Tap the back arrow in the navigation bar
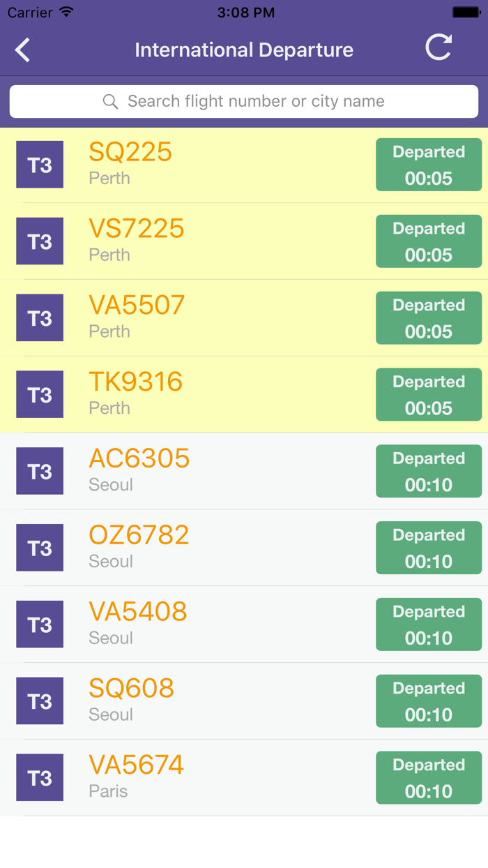 coord(22,50)
